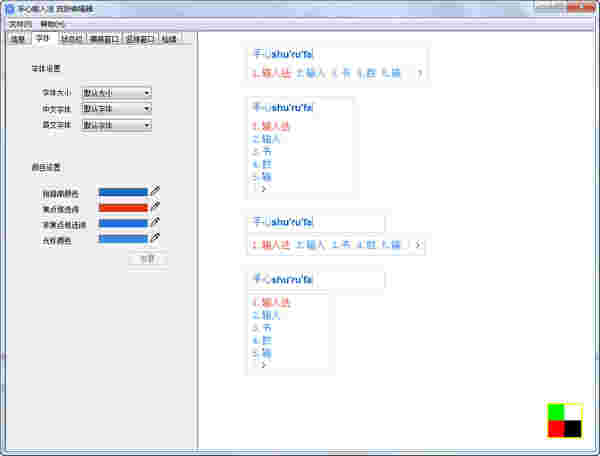The image size is (600, 456).
Task: Click the pencil icon next to the red swatch
Action: pos(155,207)
